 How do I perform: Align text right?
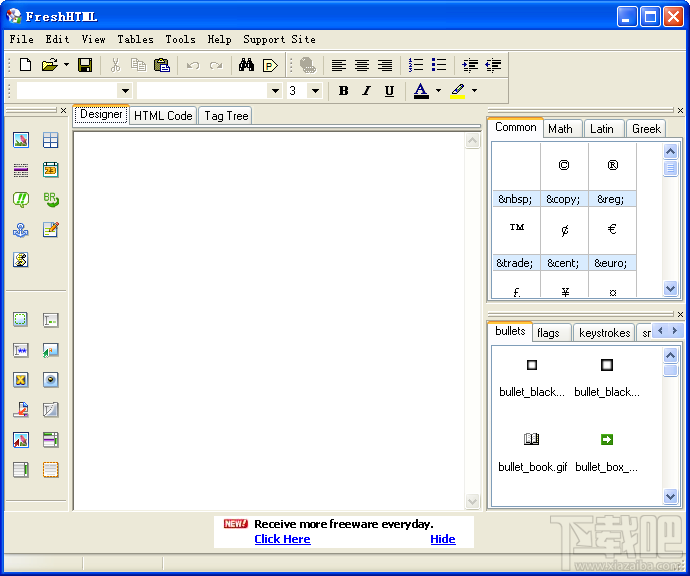click(x=385, y=66)
